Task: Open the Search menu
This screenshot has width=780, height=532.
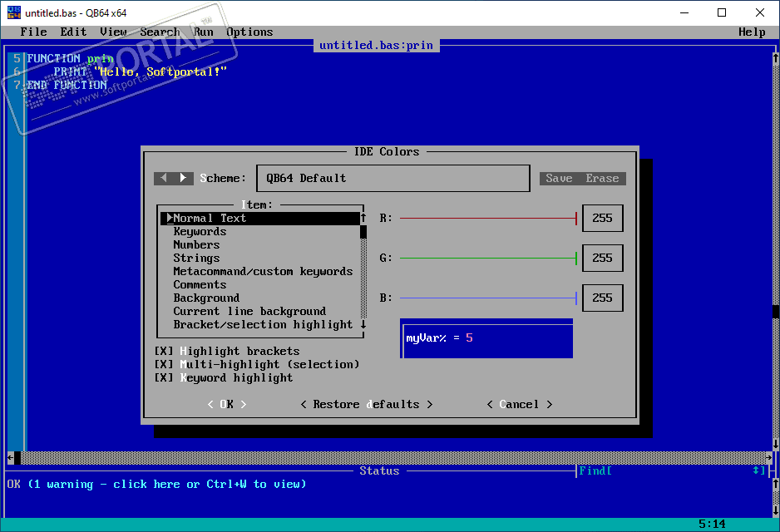Action: click(x=160, y=32)
